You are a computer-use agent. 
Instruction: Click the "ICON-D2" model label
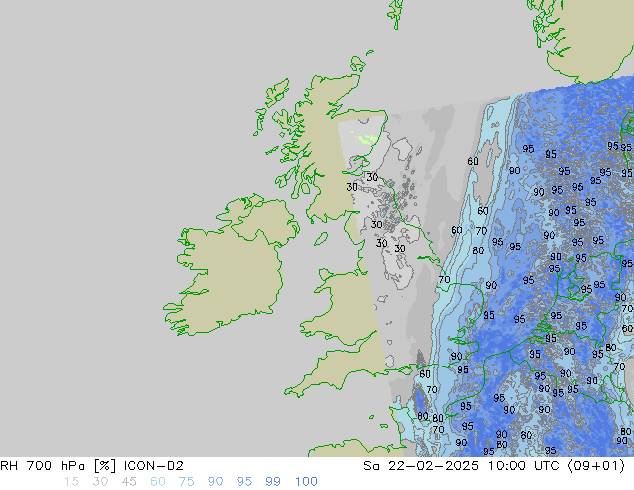(x=154, y=466)
